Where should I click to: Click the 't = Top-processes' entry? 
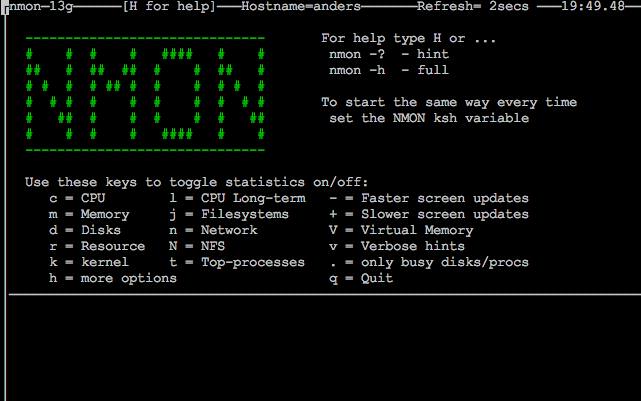[237, 262]
